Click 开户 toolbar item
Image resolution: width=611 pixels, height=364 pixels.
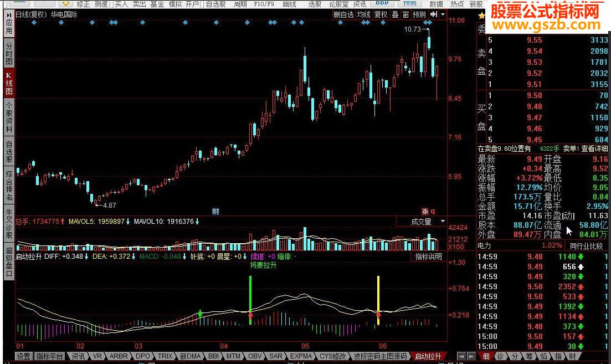point(192,4)
